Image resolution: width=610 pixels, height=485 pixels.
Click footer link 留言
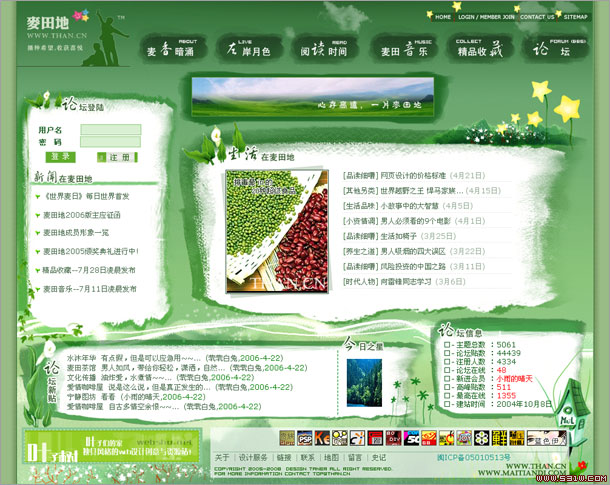click(x=355, y=458)
